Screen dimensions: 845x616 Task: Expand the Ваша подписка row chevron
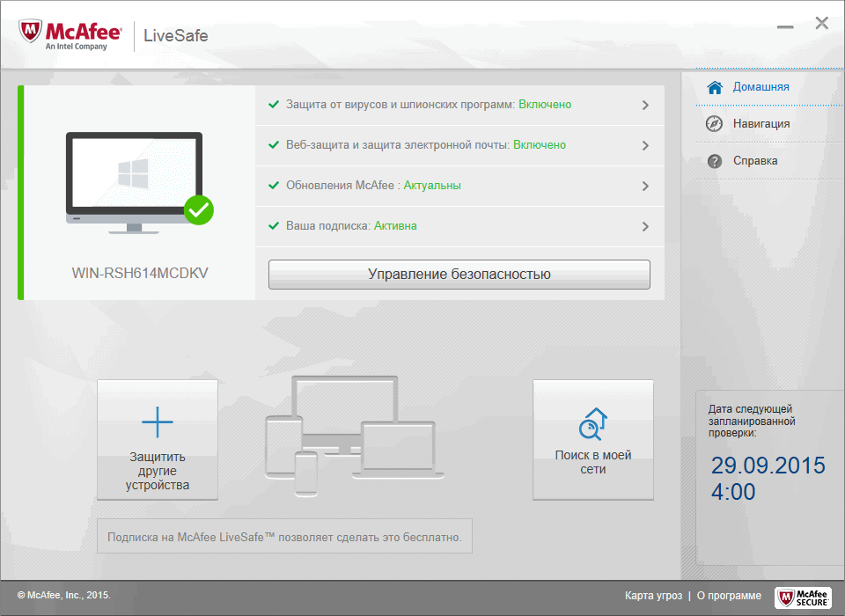point(647,226)
